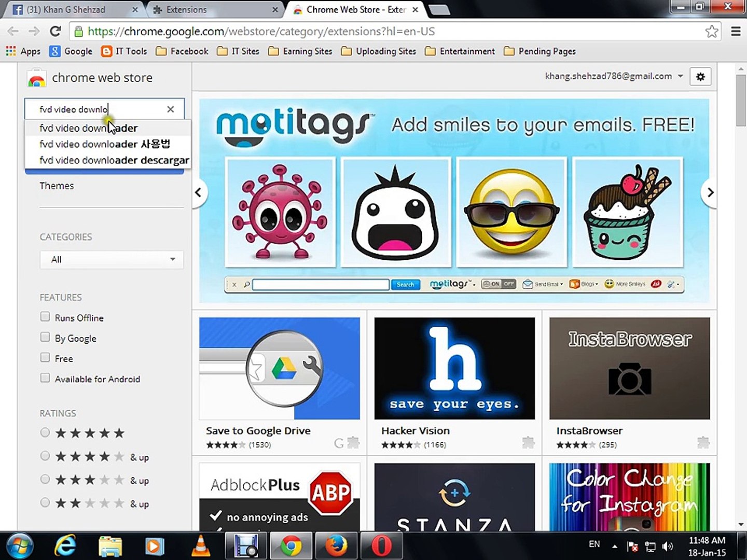Open the IT Tools bookmark
Viewport: 747px width, 560px height.
(x=125, y=51)
